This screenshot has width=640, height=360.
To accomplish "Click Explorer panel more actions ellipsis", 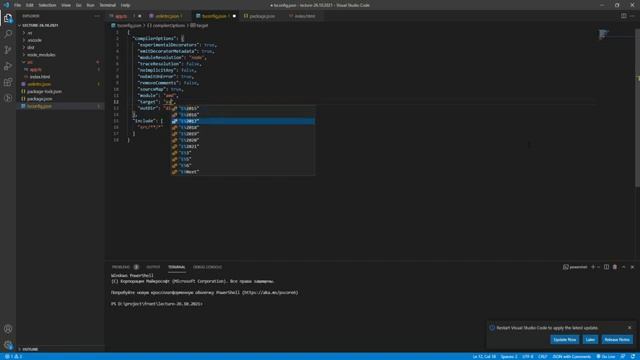I will click(97, 16).
